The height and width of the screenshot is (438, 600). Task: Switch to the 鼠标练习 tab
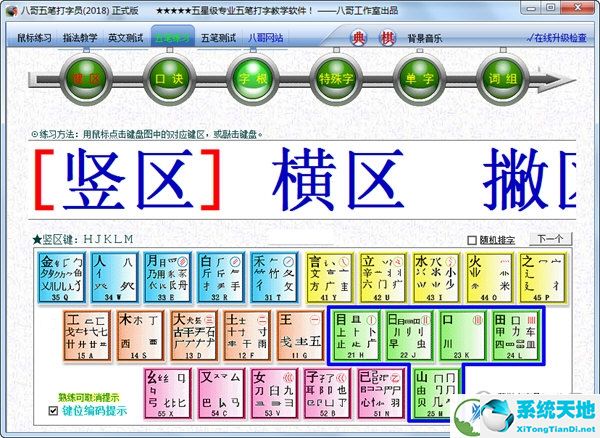click(34, 38)
